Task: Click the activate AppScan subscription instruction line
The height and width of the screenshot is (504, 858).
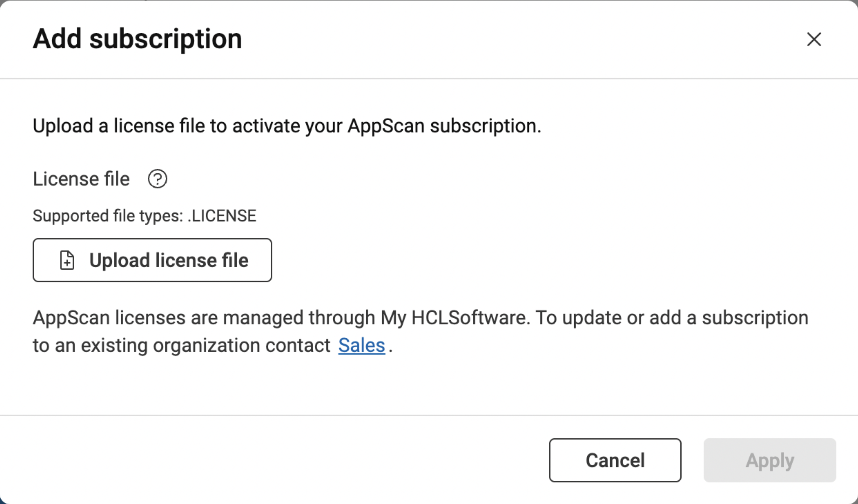Action: (287, 126)
